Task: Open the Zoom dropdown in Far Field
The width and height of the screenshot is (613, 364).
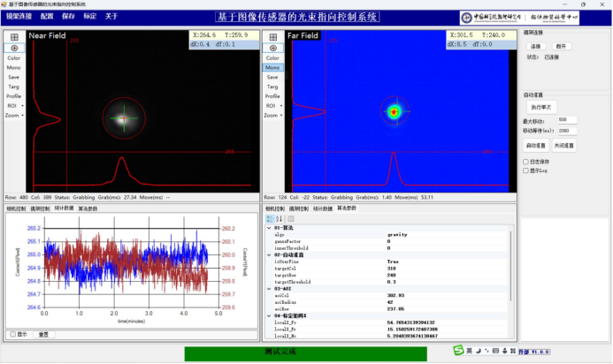Action: 272,116
